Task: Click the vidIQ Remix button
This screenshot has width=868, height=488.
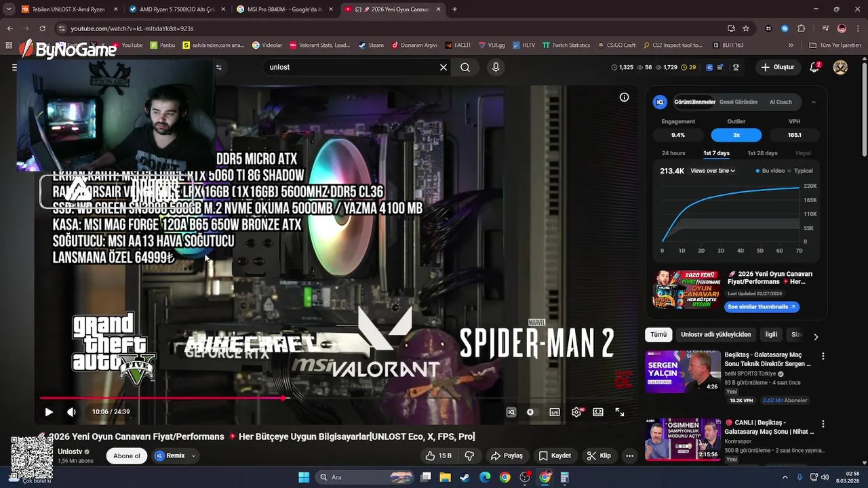Action: click(x=171, y=456)
